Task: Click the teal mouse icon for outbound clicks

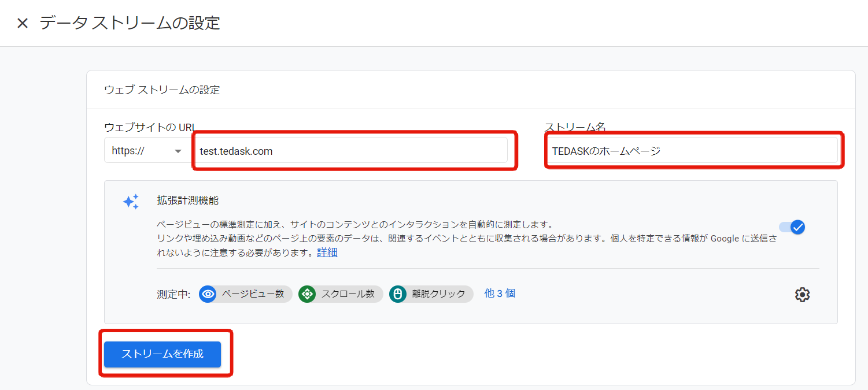Action: tap(398, 294)
